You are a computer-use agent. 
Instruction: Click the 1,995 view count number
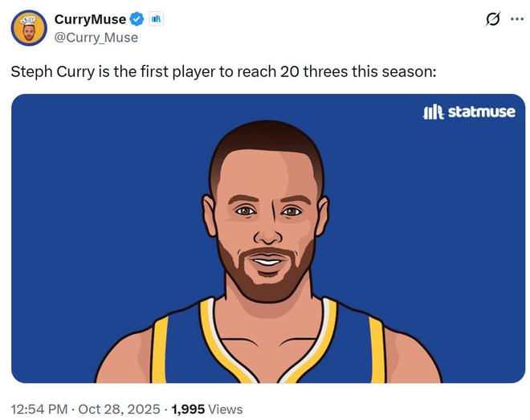tap(188, 409)
